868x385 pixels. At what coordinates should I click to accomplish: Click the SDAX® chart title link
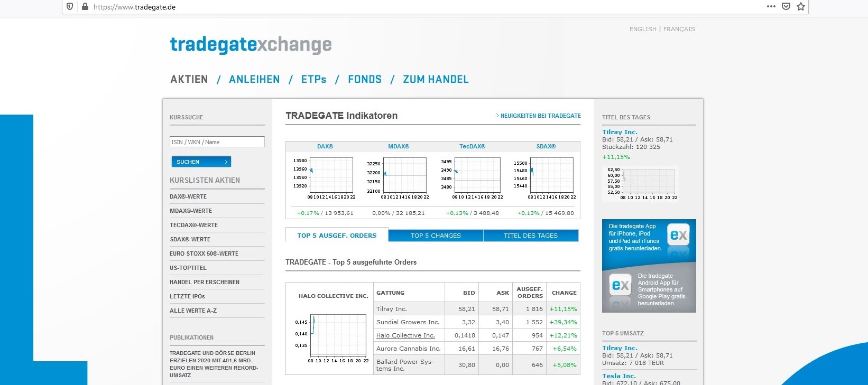coord(546,146)
